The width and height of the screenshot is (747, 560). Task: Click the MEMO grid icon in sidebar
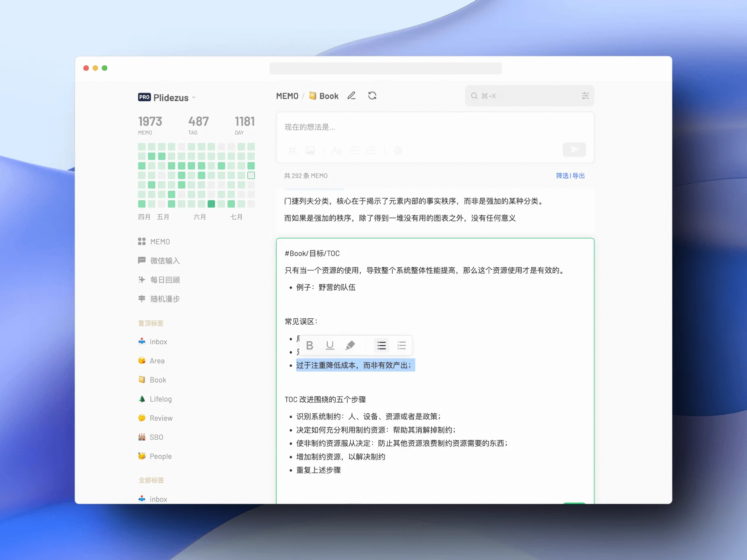pos(142,241)
